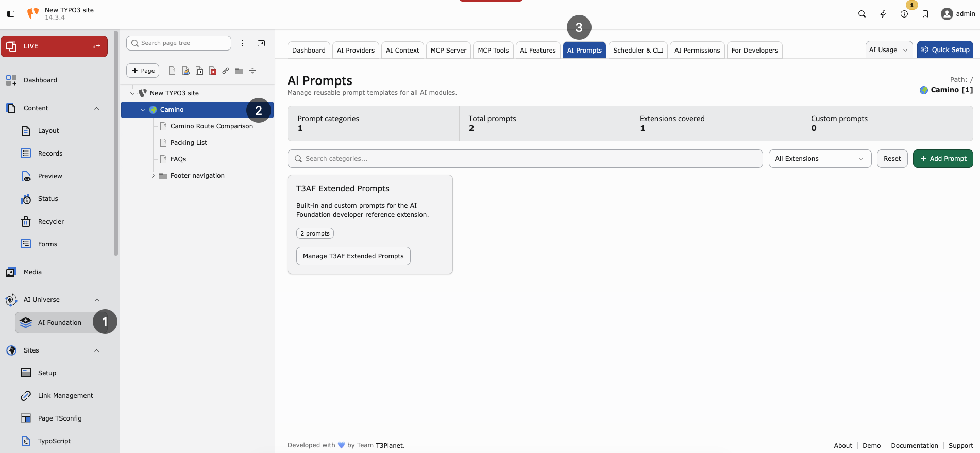This screenshot has height=453, width=980.
Task: Click Manage T3AF Extended Prompts button
Action: (x=353, y=256)
